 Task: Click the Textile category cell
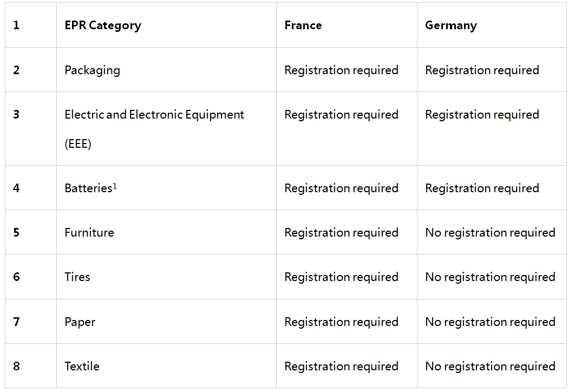(x=166, y=366)
